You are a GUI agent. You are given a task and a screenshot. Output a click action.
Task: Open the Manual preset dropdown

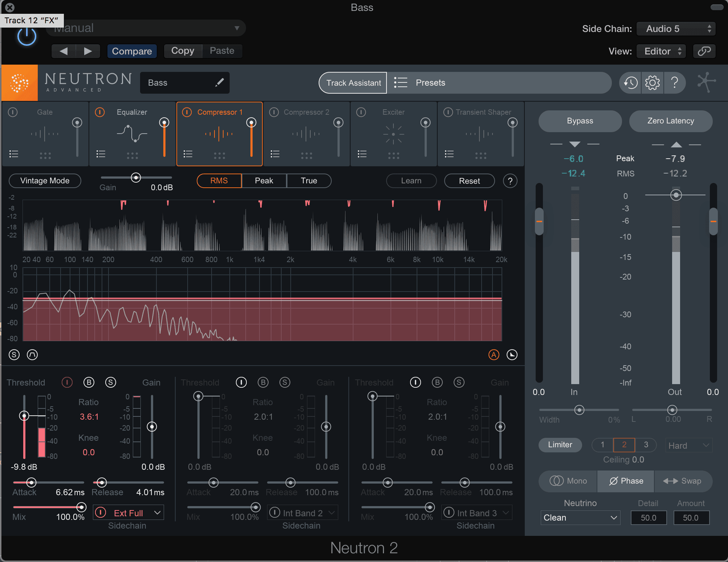pos(146,28)
